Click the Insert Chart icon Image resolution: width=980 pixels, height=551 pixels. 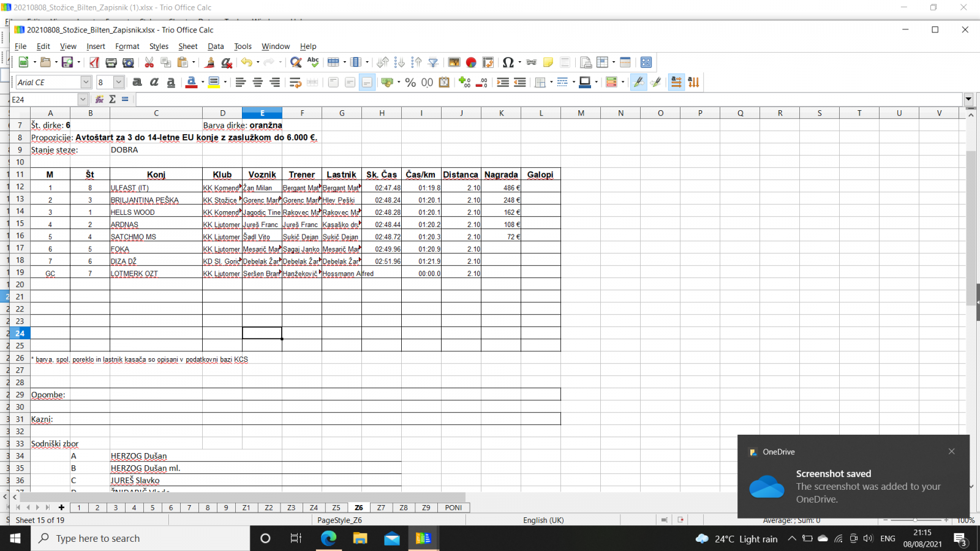pyautogui.click(x=471, y=62)
